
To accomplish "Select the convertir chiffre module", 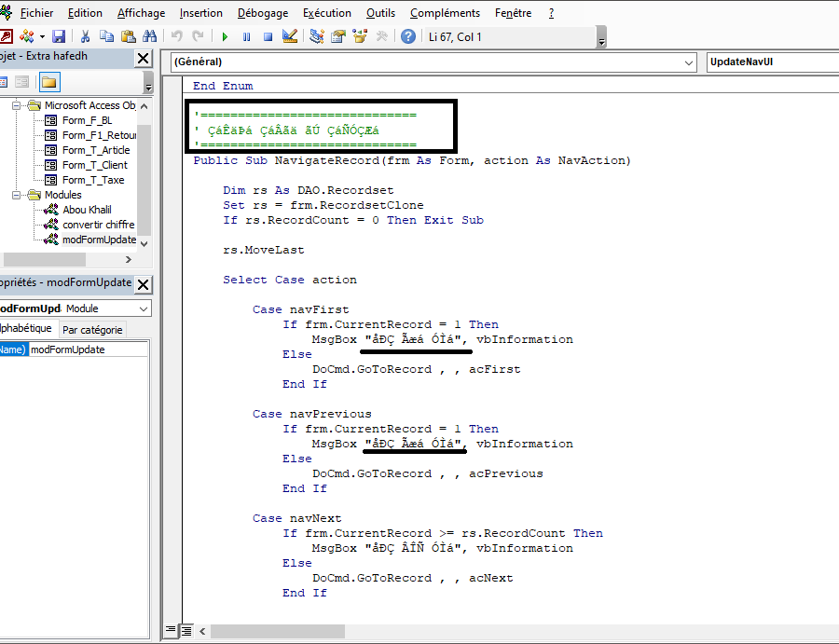I will 98,225.
